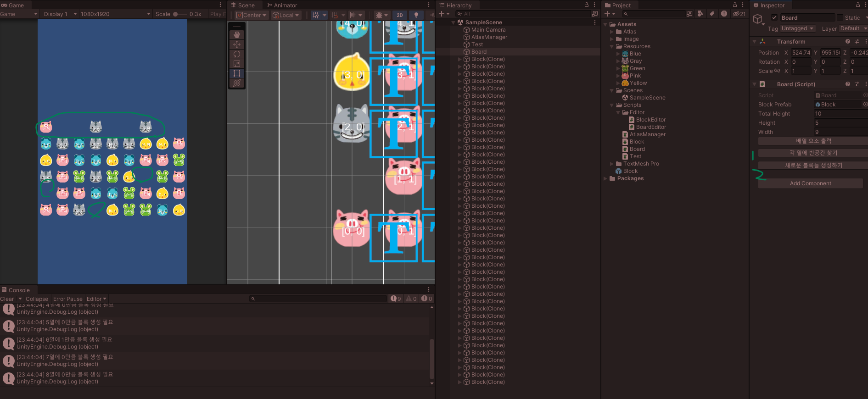Lock the Hierarchy panel
The image size is (868, 399).
(587, 5)
